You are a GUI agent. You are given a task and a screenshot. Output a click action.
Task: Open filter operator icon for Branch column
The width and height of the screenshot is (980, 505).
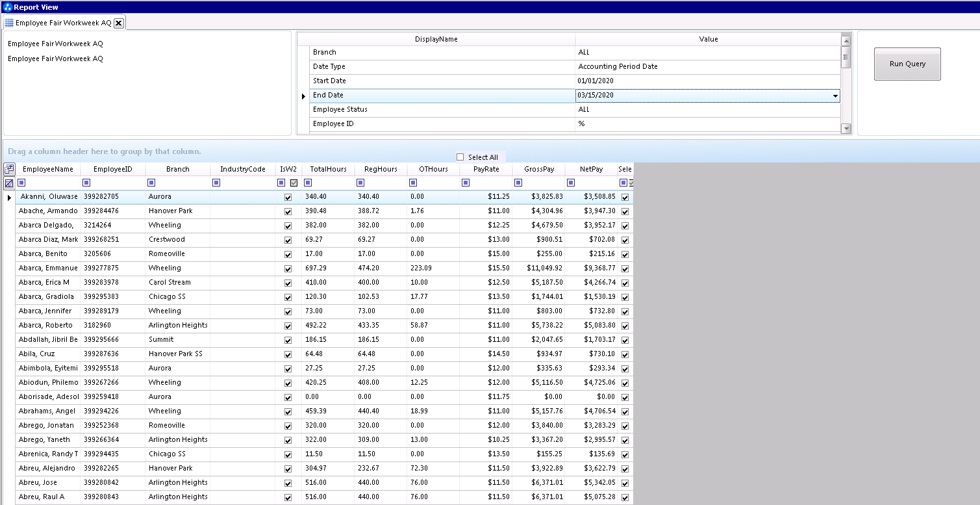(x=151, y=183)
